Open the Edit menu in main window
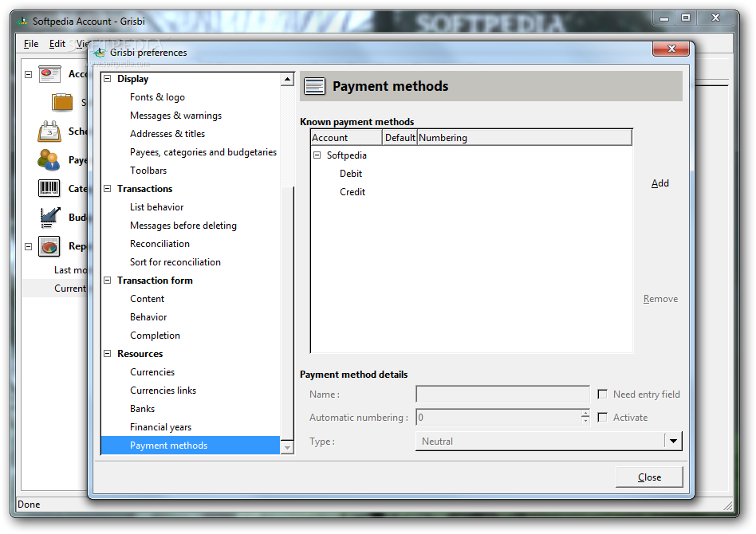The height and width of the screenshot is (534, 756). click(x=57, y=44)
